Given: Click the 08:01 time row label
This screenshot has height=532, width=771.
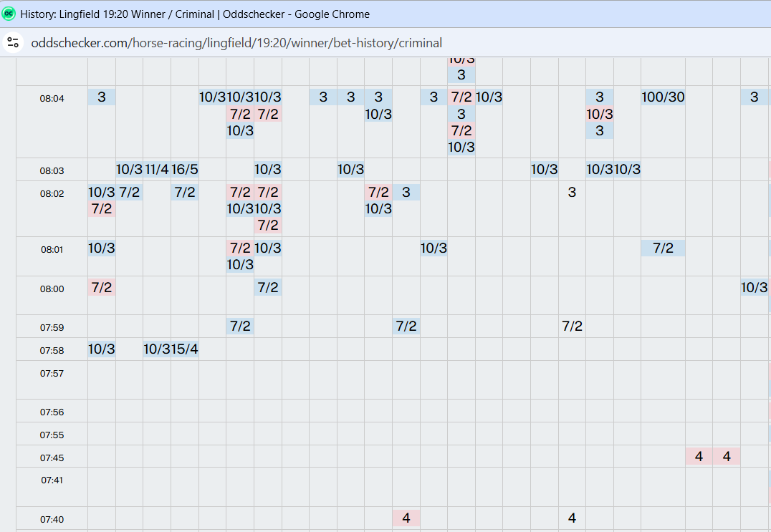Looking at the screenshot, I should tap(52, 250).
